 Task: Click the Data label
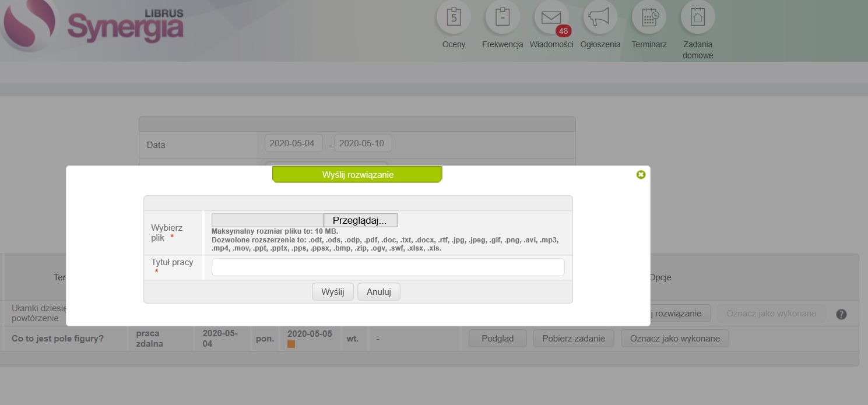click(156, 145)
